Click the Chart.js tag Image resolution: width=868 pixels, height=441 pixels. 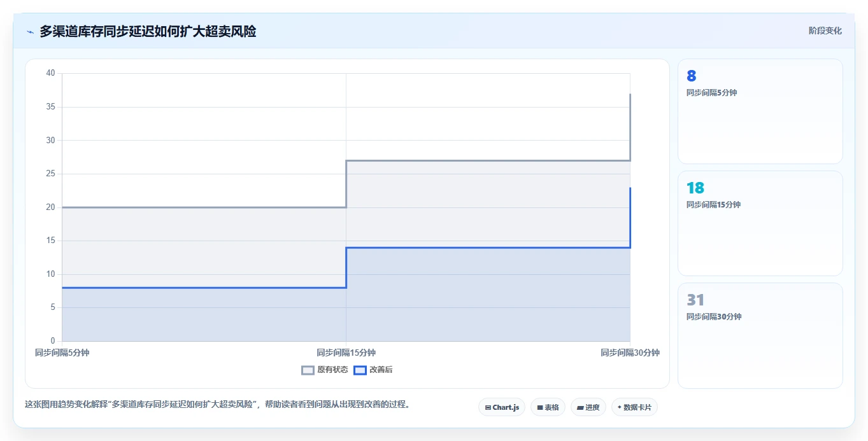(x=502, y=407)
